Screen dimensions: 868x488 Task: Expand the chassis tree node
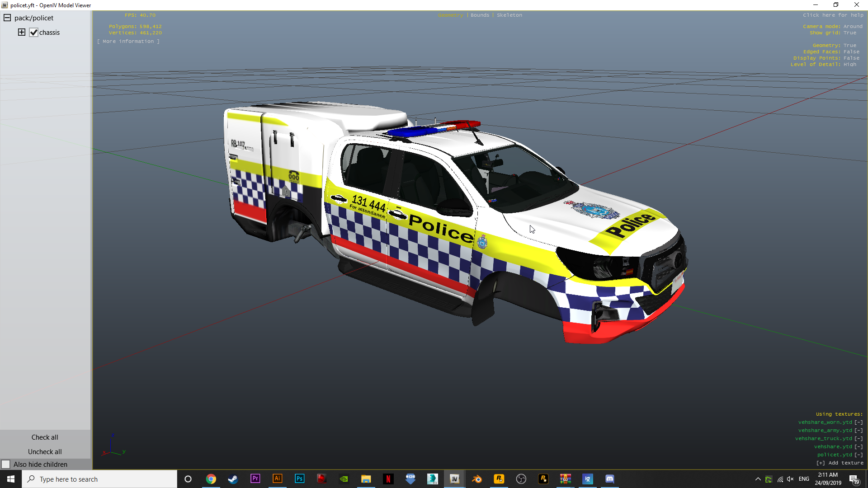(x=21, y=32)
